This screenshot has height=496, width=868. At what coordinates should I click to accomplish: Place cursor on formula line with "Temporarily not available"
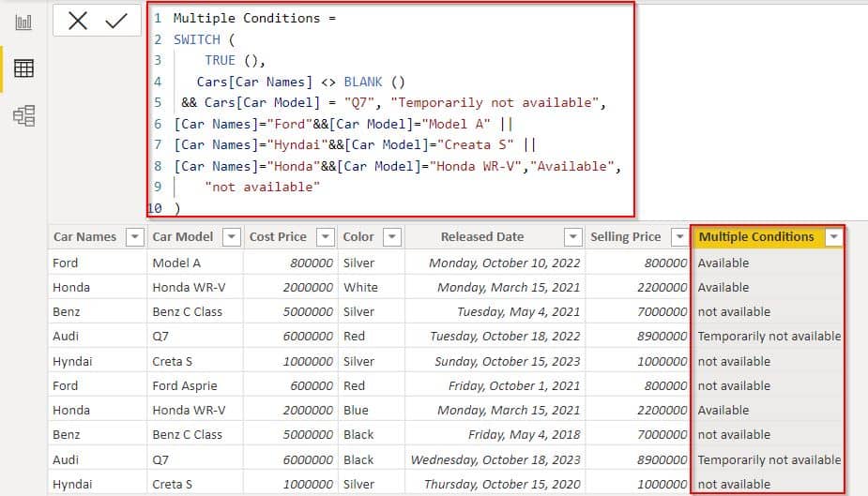[x=393, y=103]
